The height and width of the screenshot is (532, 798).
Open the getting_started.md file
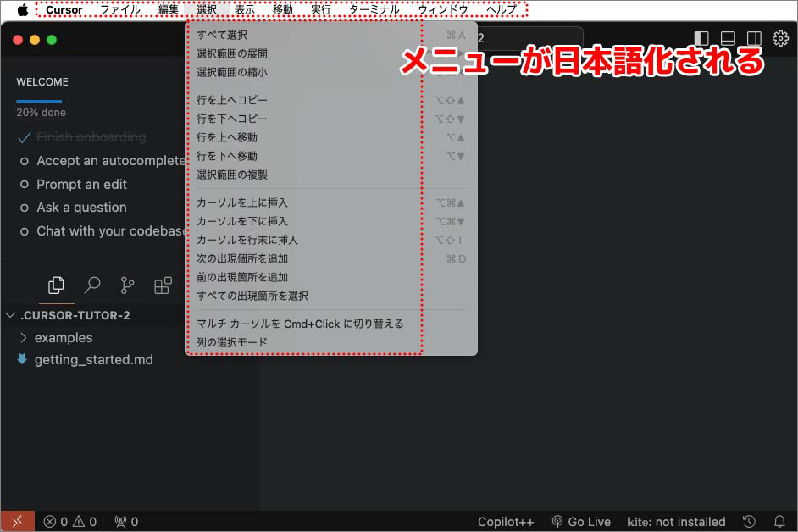coord(93,359)
